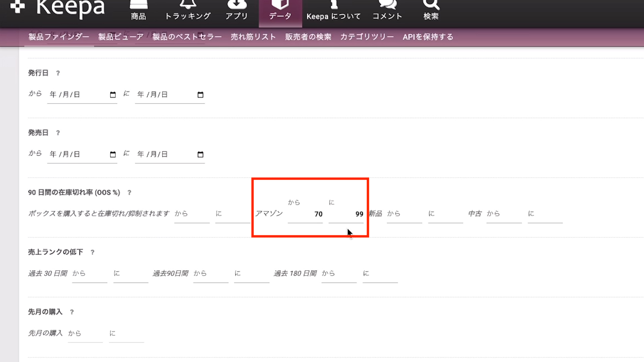Click help icon beside 売上ランクの低下
This screenshot has width=644, height=362.
tap(93, 252)
